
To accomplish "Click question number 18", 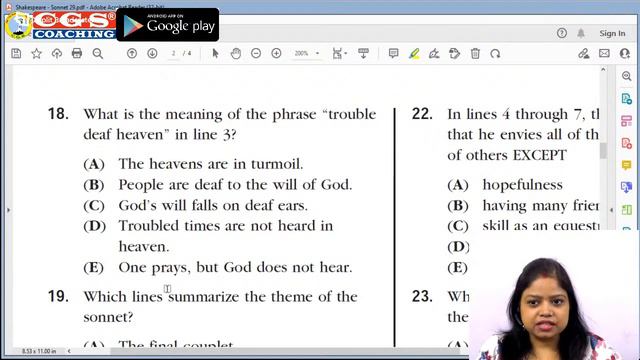I will click(x=58, y=114).
